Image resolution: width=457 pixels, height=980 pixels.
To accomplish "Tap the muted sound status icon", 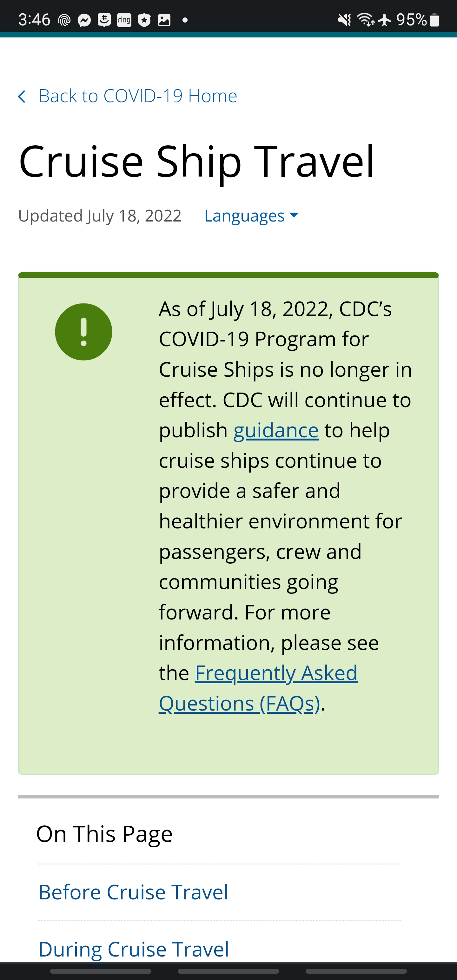I will (x=344, y=20).
